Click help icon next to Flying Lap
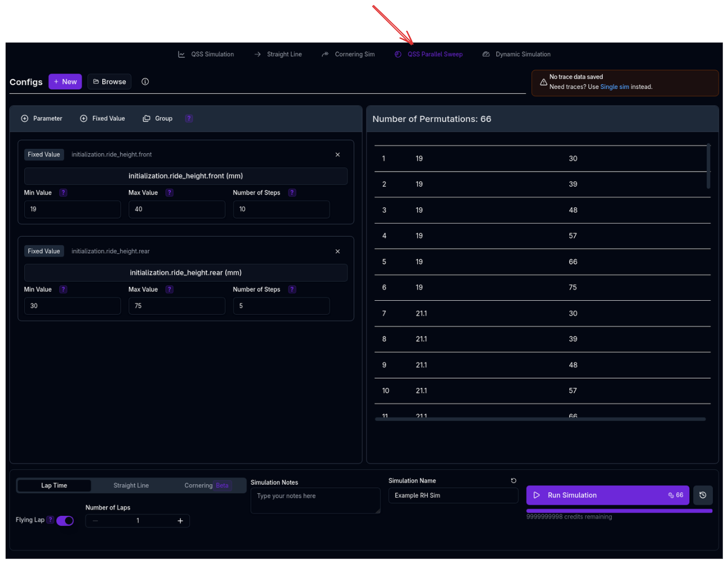The image size is (728, 564). pyautogui.click(x=50, y=520)
